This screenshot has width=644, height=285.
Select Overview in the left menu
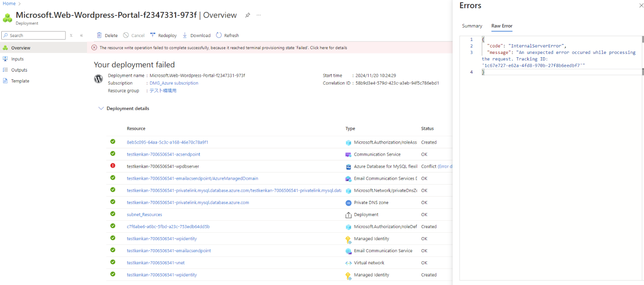[x=43, y=48]
